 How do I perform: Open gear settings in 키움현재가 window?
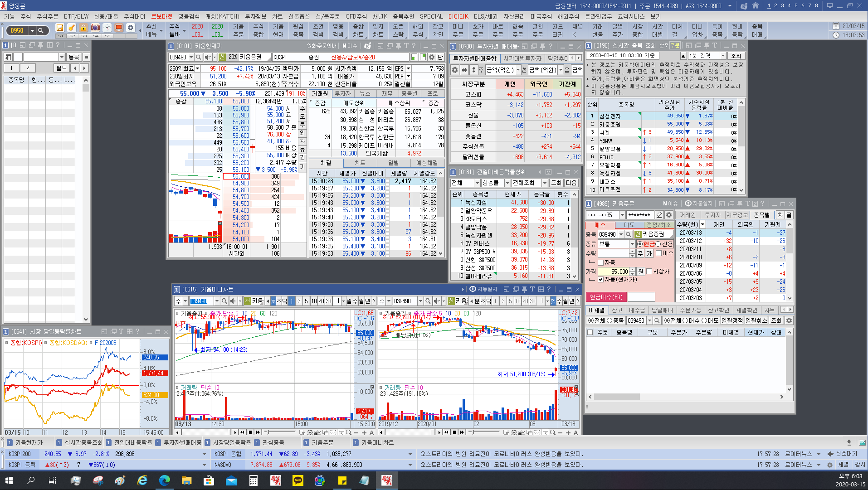click(432, 57)
